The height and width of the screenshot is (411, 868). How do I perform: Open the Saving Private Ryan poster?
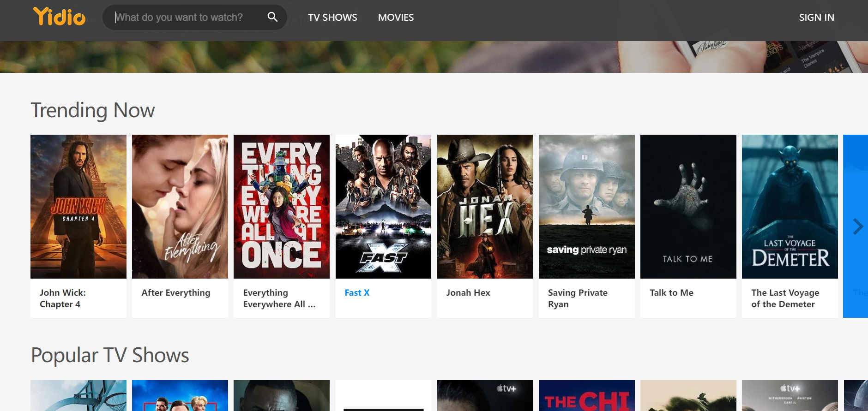point(587,207)
